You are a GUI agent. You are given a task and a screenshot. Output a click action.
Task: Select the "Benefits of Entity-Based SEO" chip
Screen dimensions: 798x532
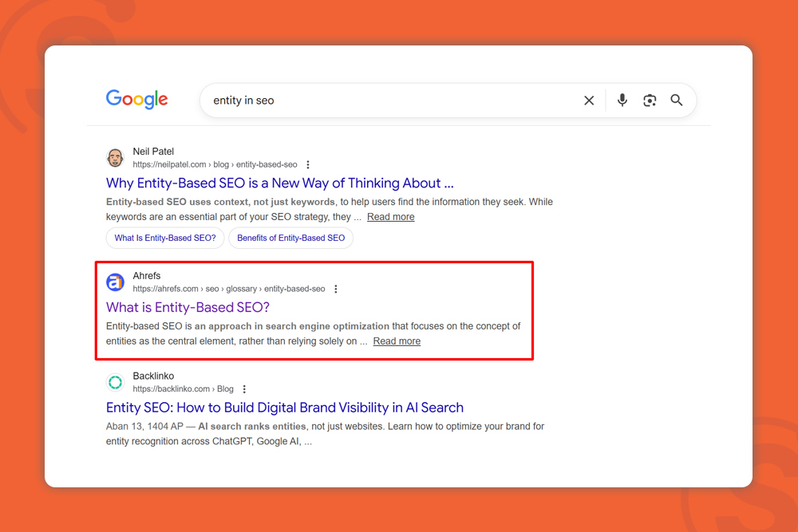coord(290,238)
